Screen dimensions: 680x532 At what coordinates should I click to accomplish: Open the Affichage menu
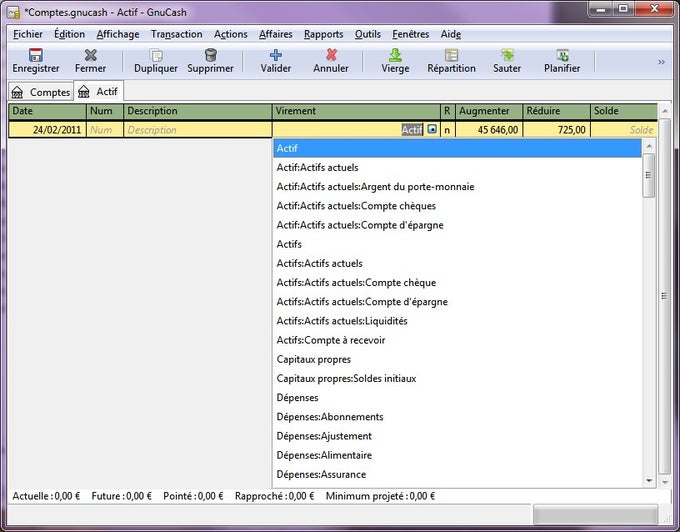(x=118, y=34)
